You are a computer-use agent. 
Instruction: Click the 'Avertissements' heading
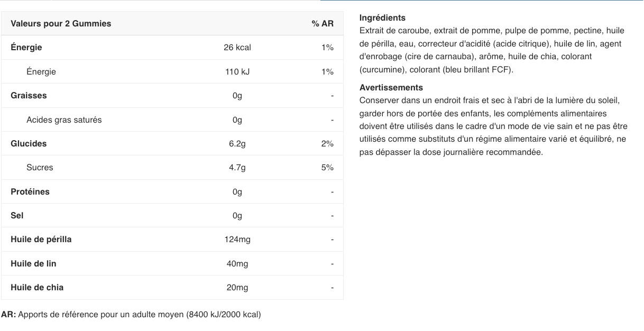coord(391,88)
